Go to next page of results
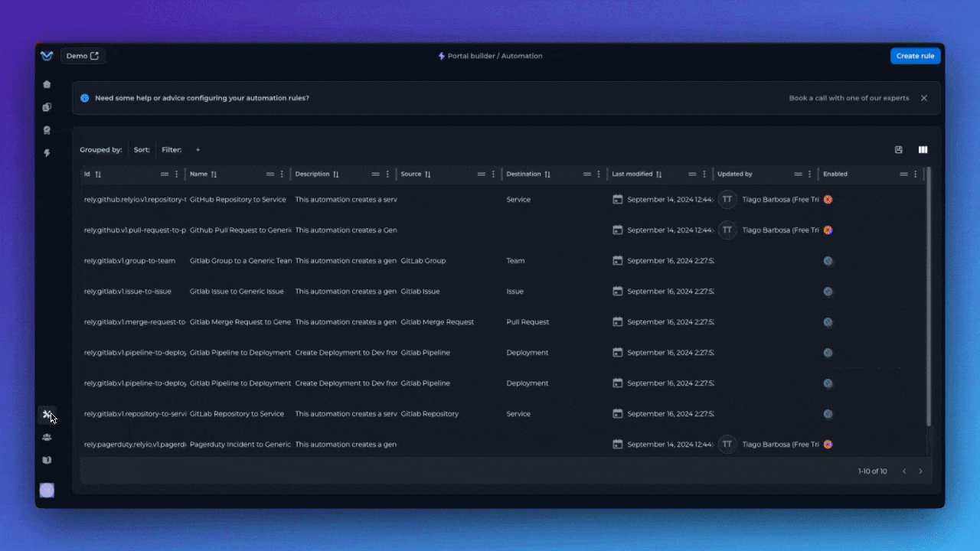Screen dimensions: 980x551 [x=920, y=471]
